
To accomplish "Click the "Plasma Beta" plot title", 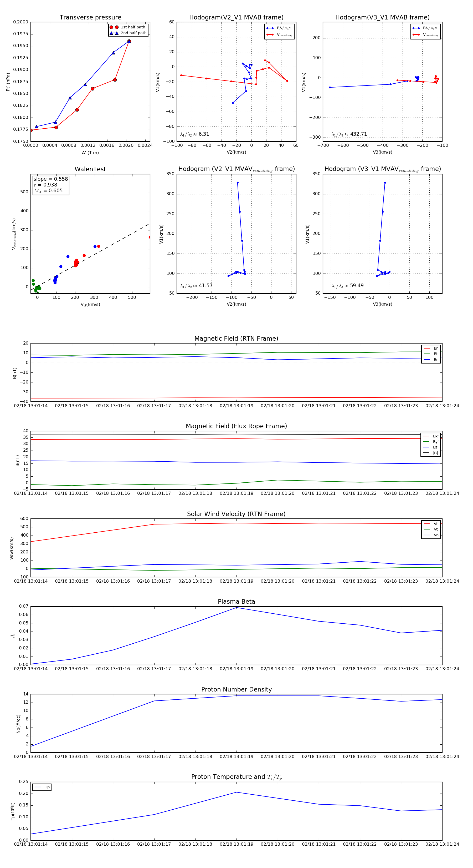I will [236, 602].
